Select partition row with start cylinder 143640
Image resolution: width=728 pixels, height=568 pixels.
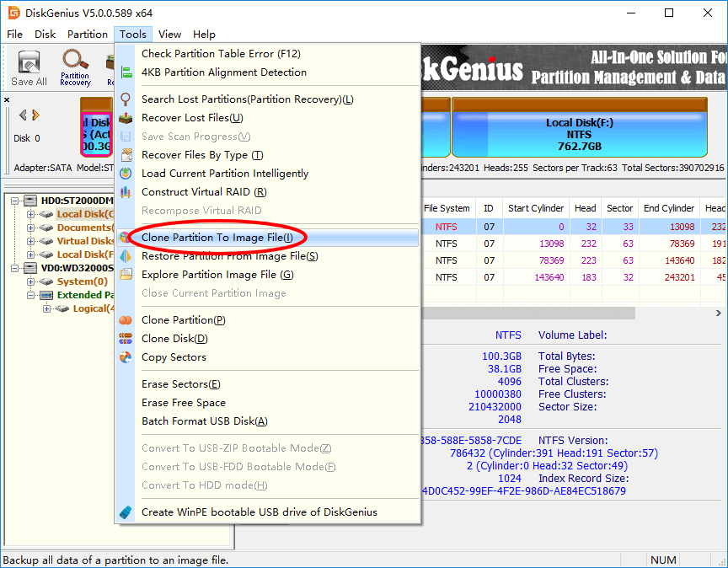pos(574,277)
